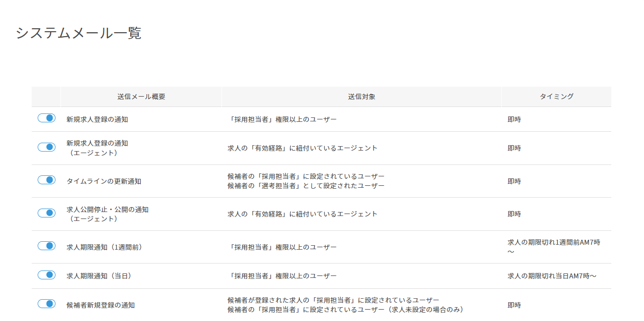Select the 新規求人登録の通知 label in first row
The width and height of the screenshot is (644, 321).
click(x=97, y=119)
